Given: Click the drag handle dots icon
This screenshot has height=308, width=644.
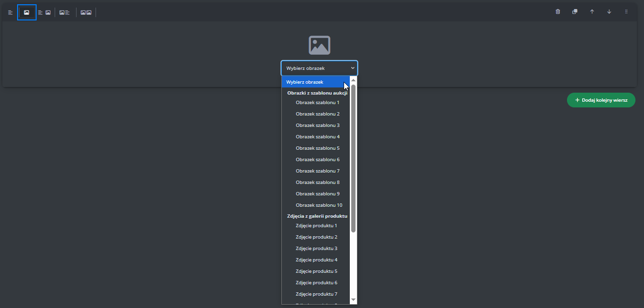Looking at the screenshot, I should pyautogui.click(x=626, y=12).
